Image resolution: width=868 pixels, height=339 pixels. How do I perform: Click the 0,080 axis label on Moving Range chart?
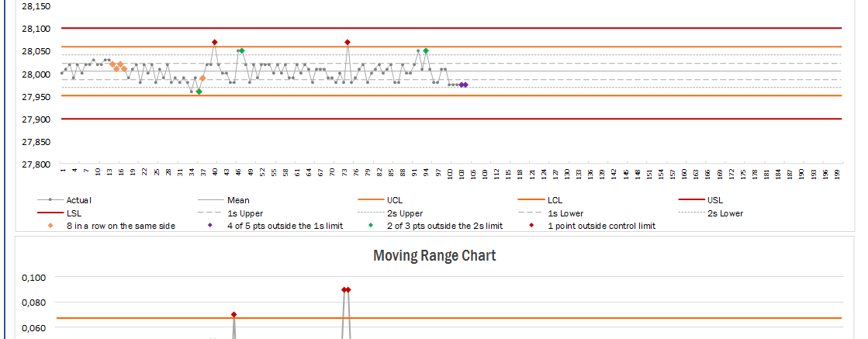point(37,303)
